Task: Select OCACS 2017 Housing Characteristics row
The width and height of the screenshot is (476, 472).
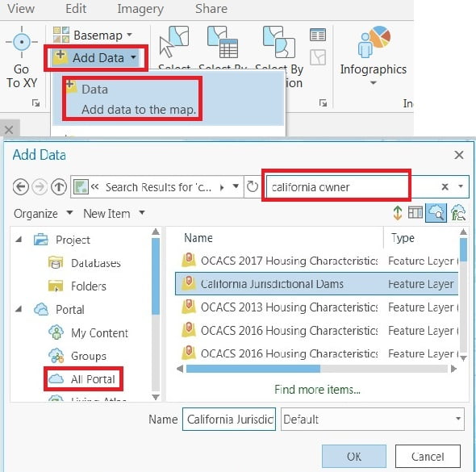Action: 316,261
